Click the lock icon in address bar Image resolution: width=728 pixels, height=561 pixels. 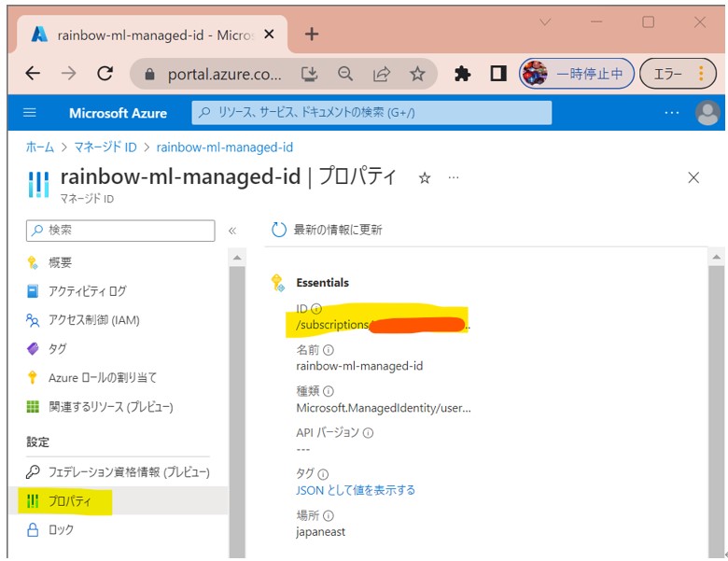click(149, 74)
